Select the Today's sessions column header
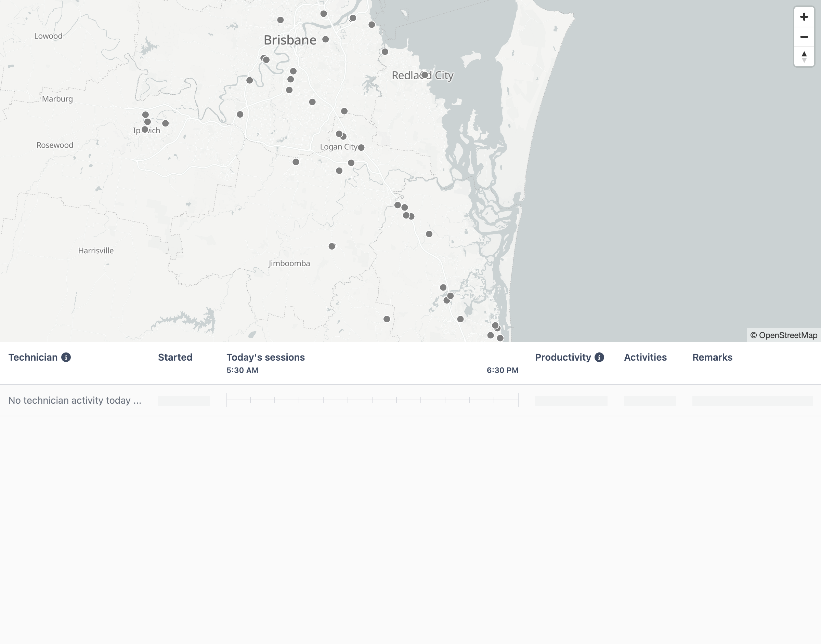Screen dimensions: 821x644 click(x=265, y=358)
